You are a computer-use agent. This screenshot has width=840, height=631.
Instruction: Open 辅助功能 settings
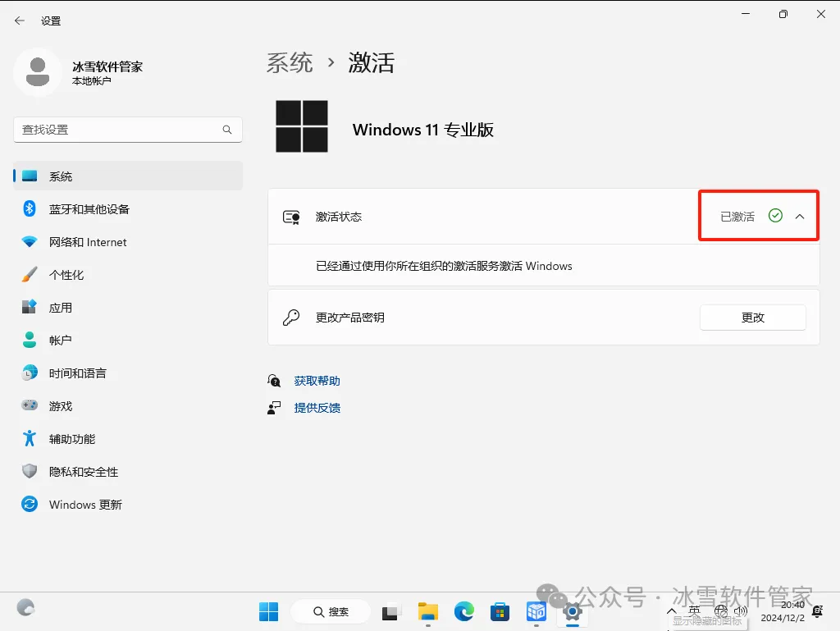127,439
